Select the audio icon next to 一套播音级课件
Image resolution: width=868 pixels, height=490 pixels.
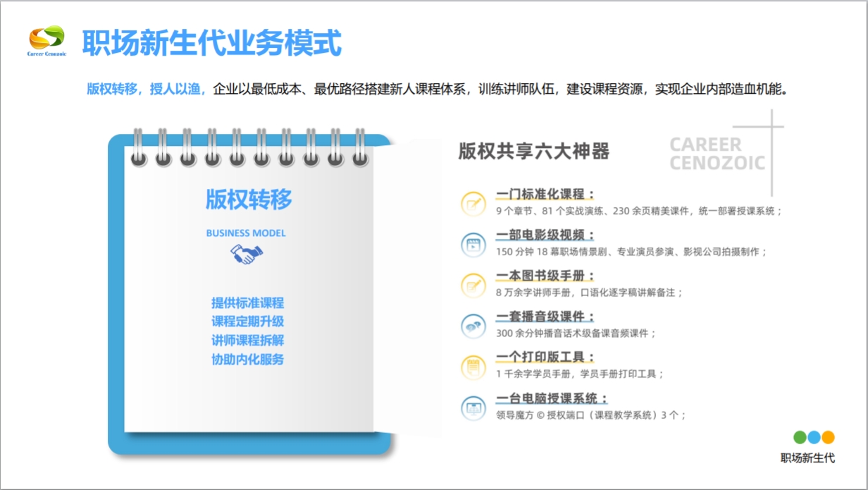click(x=473, y=326)
